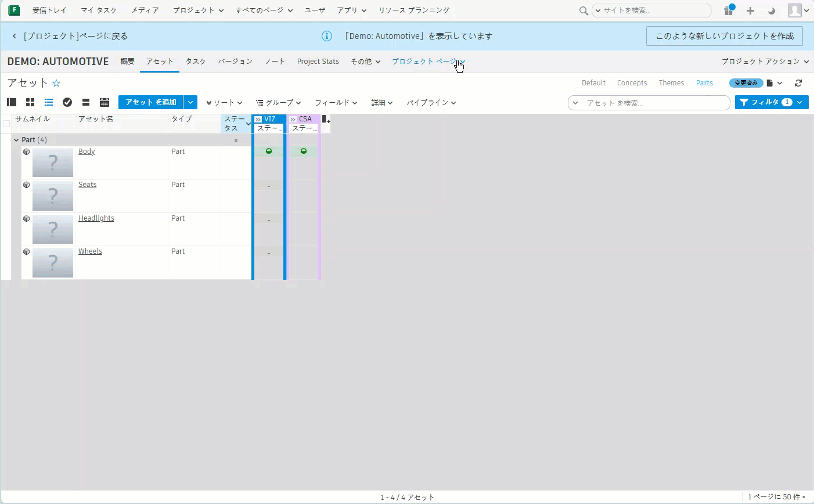Image resolution: width=814 pixels, height=504 pixels.
Task: Select the Concepts saved page
Action: tap(632, 83)
